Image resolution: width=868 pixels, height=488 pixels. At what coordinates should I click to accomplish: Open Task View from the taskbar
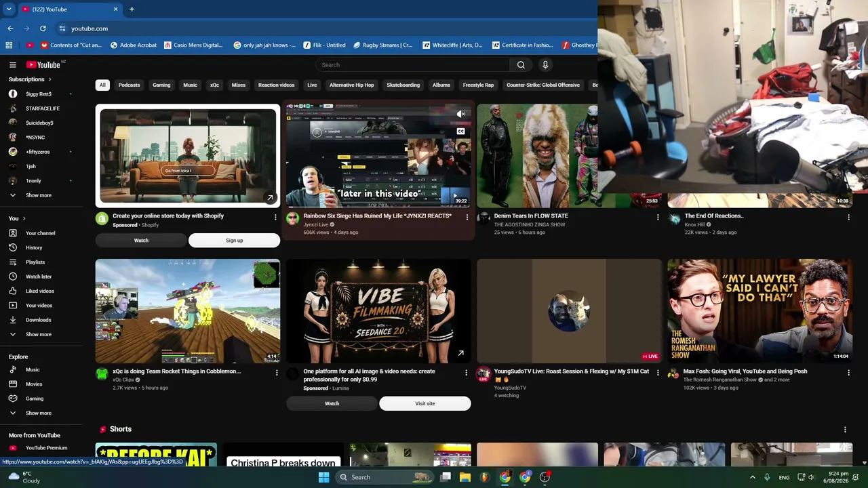(446, 477)
